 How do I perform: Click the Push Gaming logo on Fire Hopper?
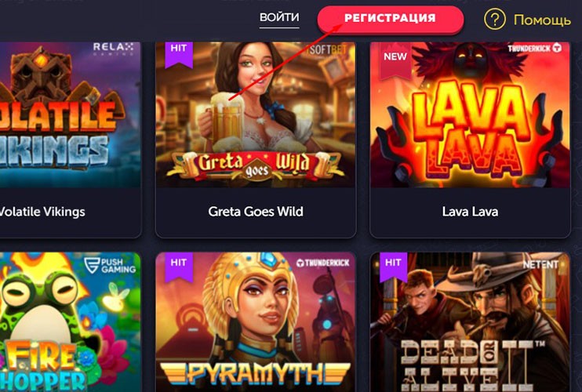(110, 265)
